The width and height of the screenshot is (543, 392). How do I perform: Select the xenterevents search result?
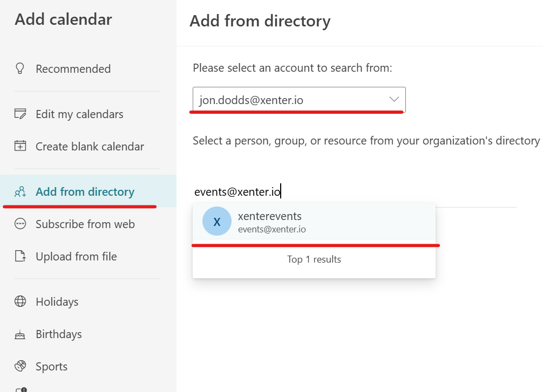(x=313, y=222)
